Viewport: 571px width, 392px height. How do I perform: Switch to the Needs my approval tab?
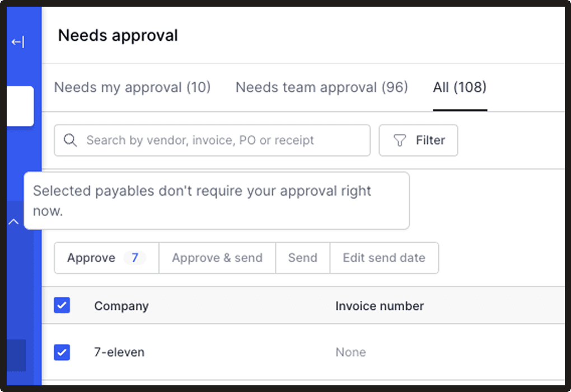(132, 87)
